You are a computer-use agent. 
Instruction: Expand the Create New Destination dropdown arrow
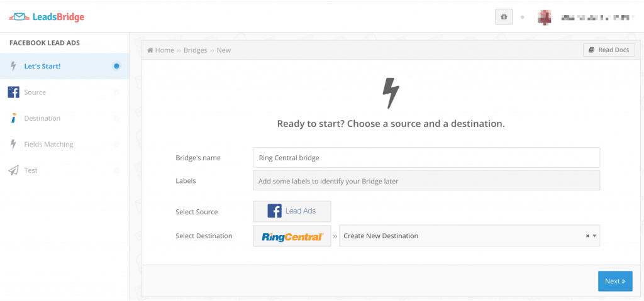pos(594,236)
